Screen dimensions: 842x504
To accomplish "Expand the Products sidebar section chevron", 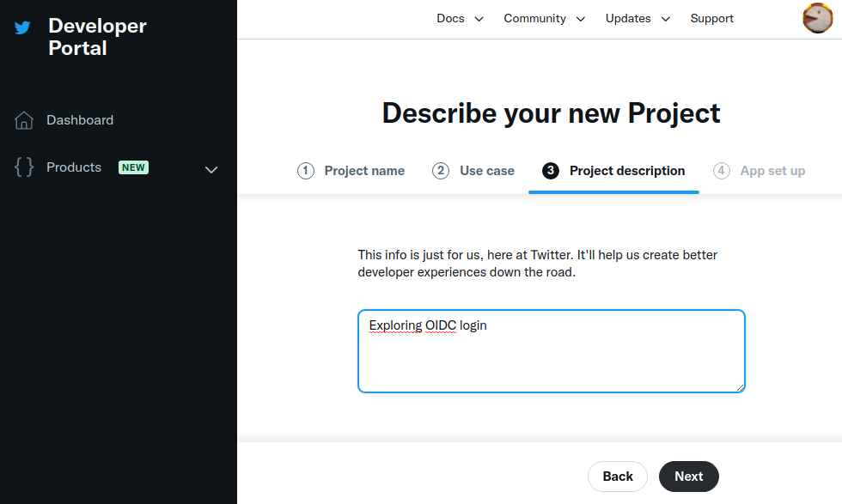I will 211,169.
